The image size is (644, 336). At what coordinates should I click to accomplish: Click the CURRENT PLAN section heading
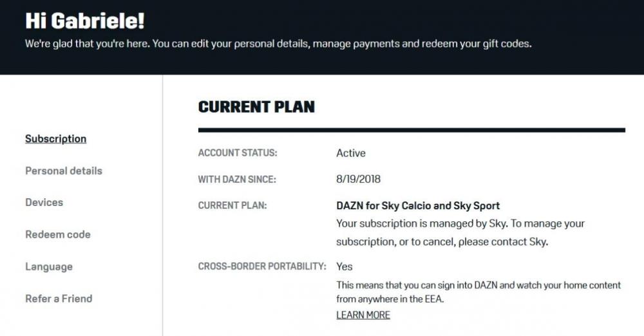pyautogui.click(x=256, y=107)
